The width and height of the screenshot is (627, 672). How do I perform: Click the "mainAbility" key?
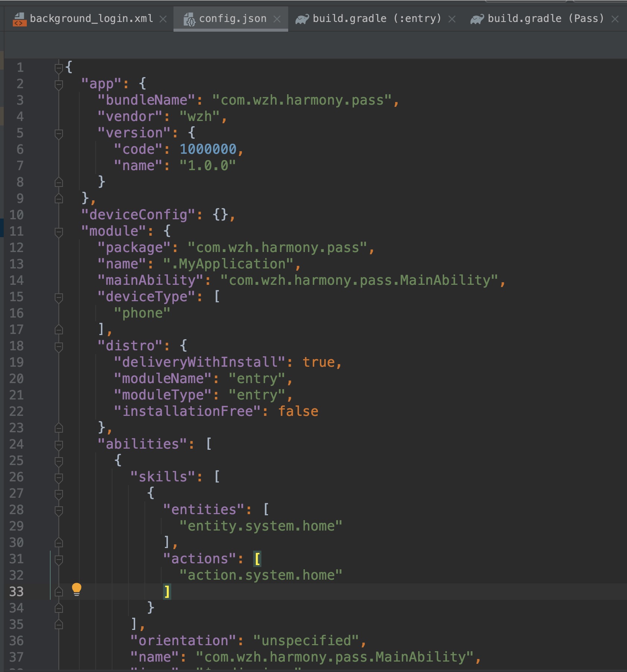150,280
